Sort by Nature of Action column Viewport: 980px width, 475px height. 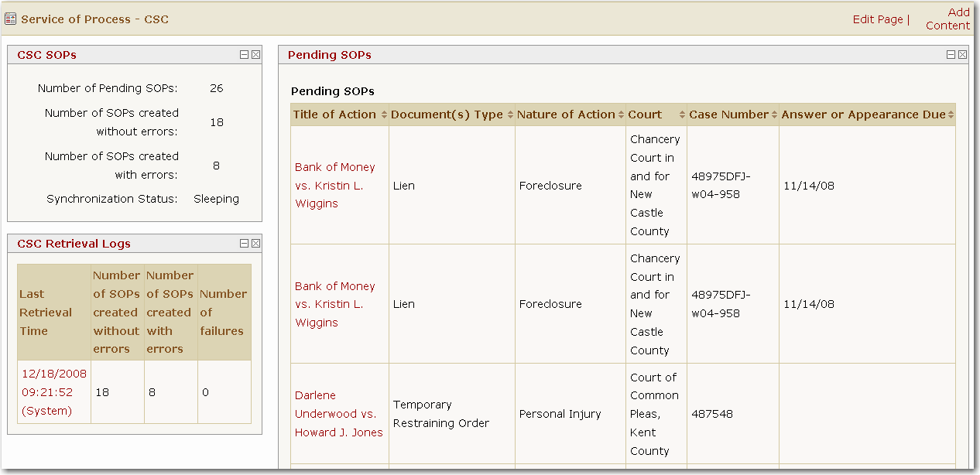571,114
